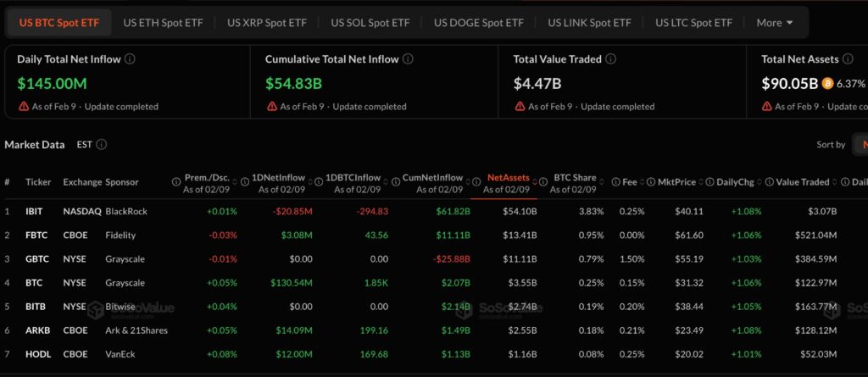Sort by 1DNetInflow using its sort arrows

click(310, 182)
